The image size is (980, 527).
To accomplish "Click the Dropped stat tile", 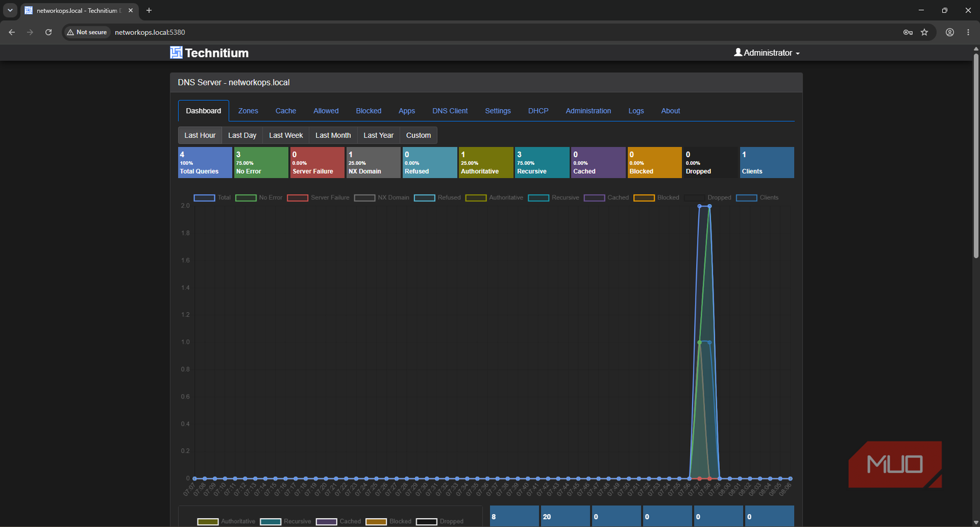I will 710,163.
